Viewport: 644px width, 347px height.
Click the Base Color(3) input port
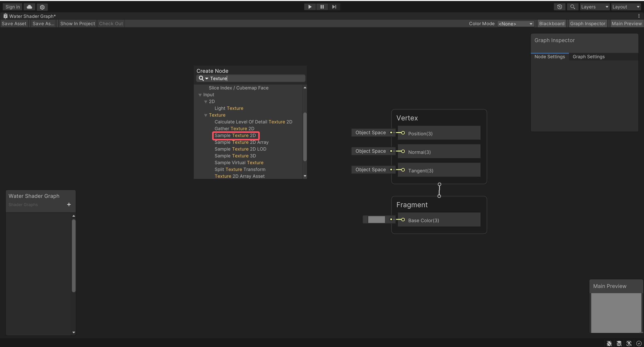pyautogui.click(x=403, y=220)
